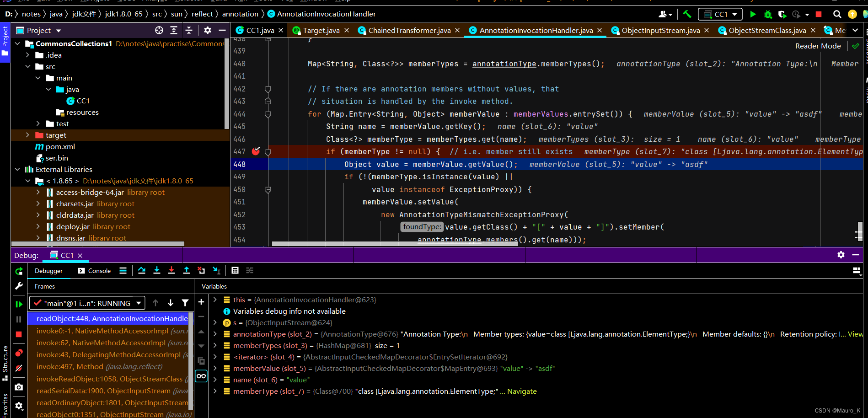Hide the Project panel with minus icon
Viewport: 868px width, 418px height.
pos(222,30)
